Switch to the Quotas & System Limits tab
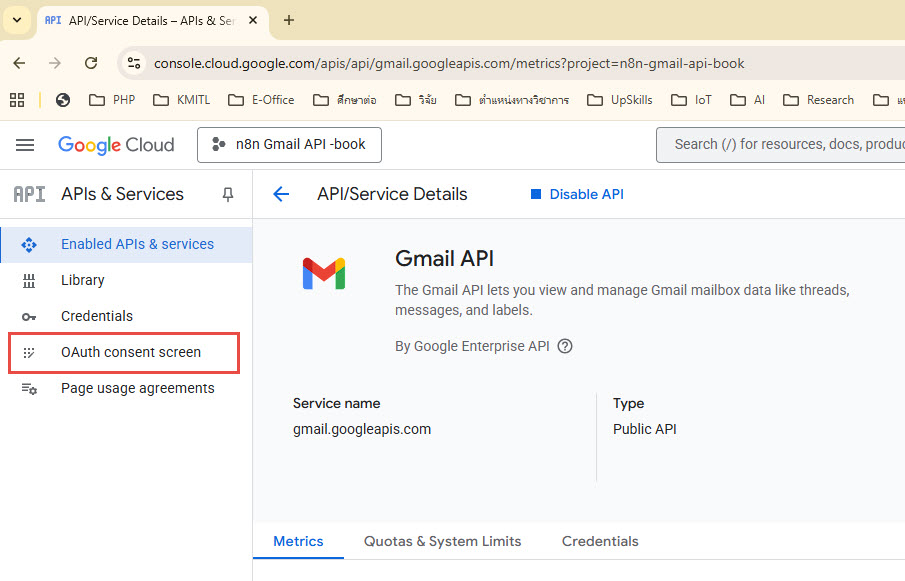The image size is (905, 581). pyautogui.click(x=442, y=541)
